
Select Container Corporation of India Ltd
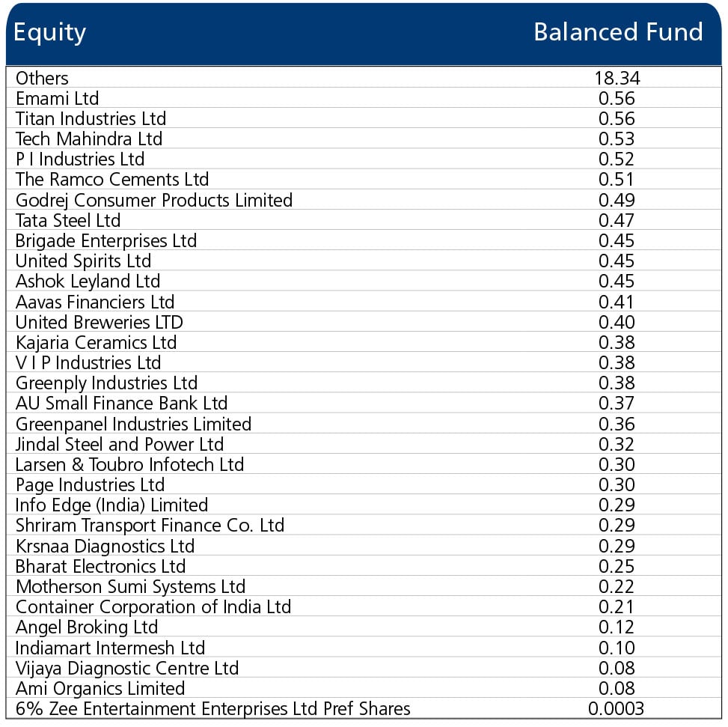point(153,606)
